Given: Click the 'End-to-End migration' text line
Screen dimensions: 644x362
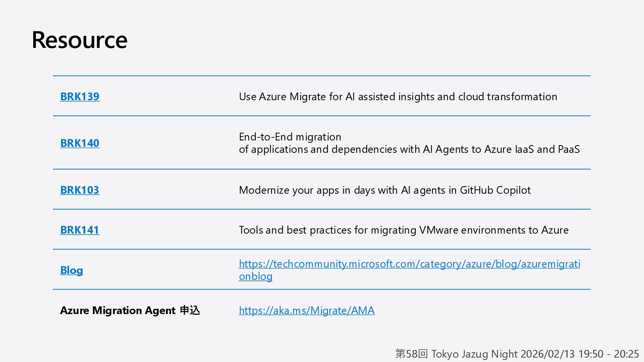Looking at the screenshot, I should 290,137.
